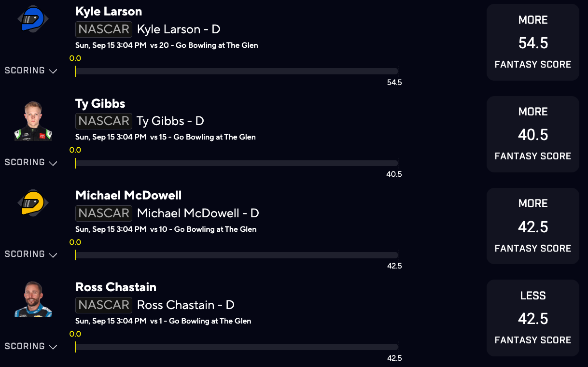Image resolution: width=588 pixels, height=367 pixels.
Task: Open the Ty Gibbs name heading
Action: click(100, 104)
